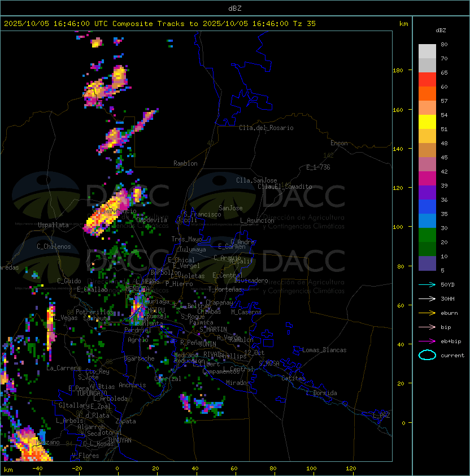Image resolution: width=470 pixels, height=476 pixels.
Task: Click the 'Mirador' place label
Action: point(238,383)
